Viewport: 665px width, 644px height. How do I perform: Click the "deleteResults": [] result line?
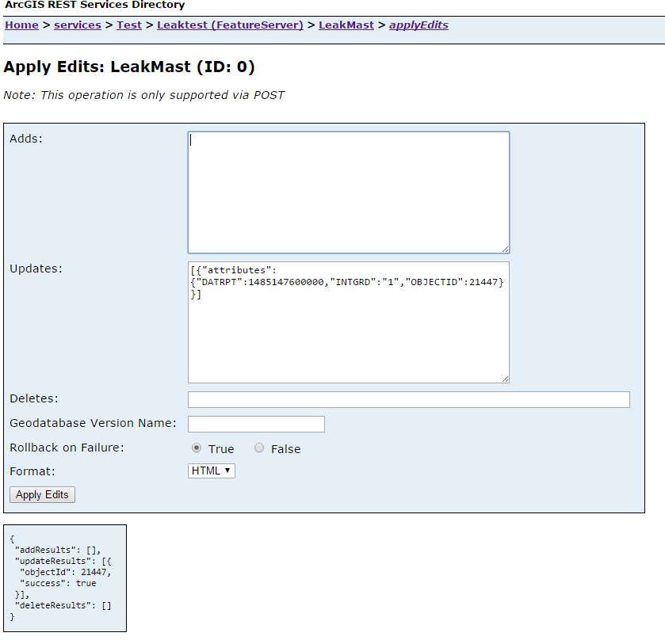click(x=63, y=605)
